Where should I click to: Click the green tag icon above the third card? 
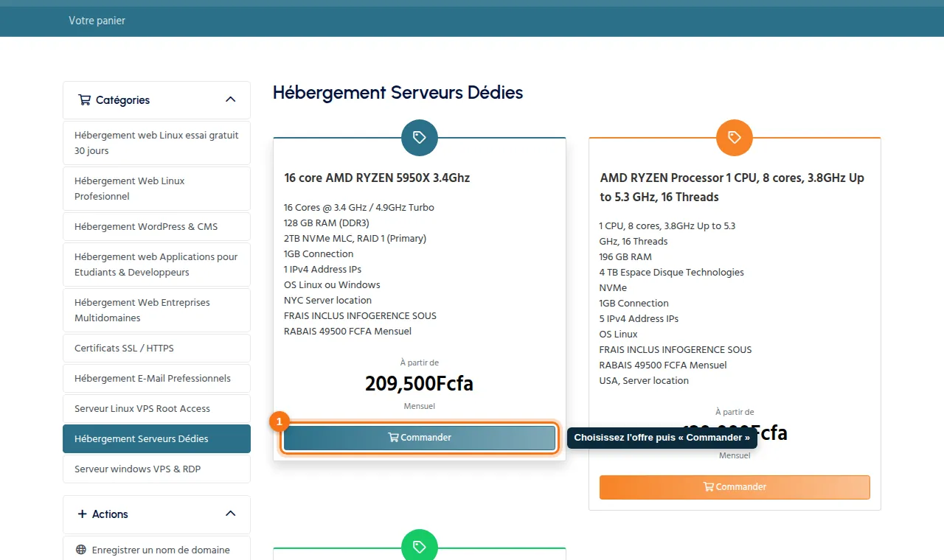(x=420, y=546)
